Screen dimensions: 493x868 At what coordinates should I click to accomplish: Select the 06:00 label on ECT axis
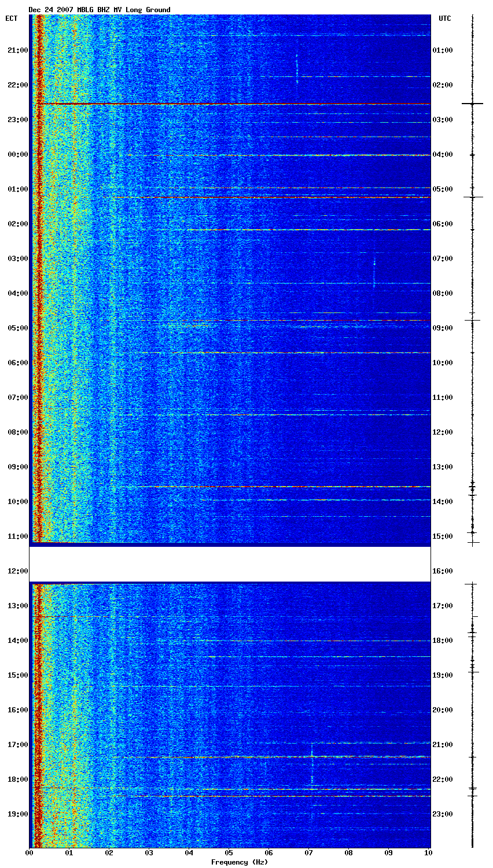coord(18,363)
